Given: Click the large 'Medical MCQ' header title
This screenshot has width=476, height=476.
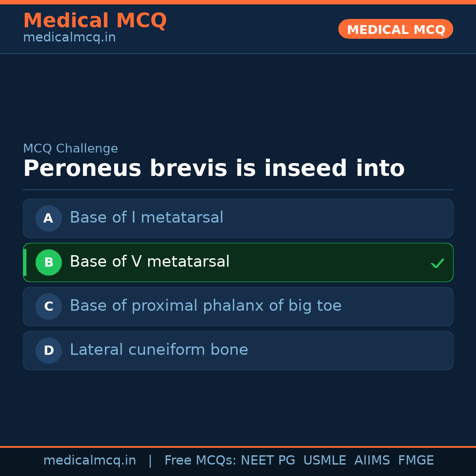Looking at the screenshot, I should [x=95, y=20].
